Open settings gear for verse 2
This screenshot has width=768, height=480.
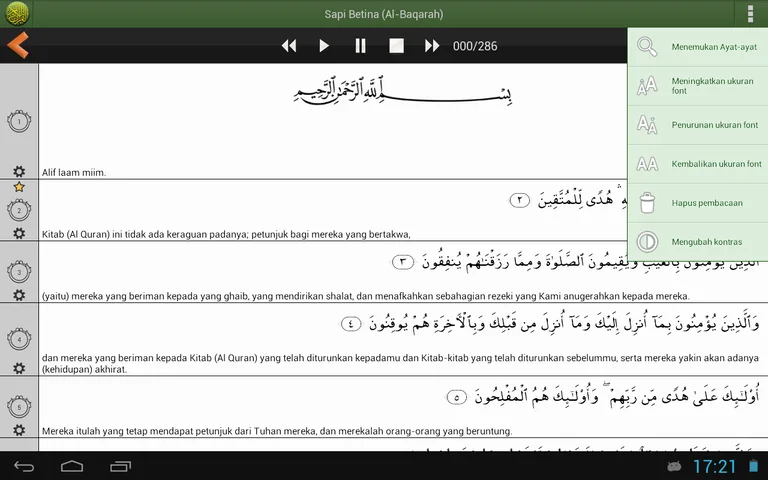19,233
